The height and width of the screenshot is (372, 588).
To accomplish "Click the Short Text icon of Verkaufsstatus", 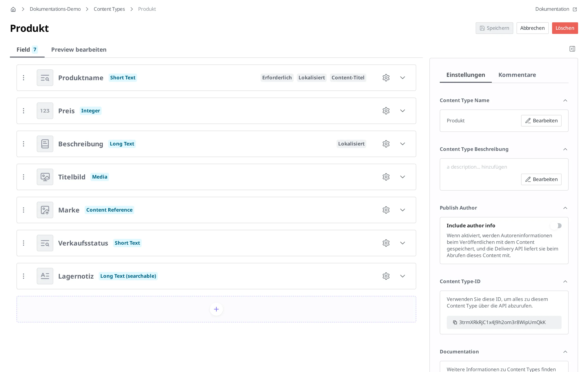I will 45,243.
